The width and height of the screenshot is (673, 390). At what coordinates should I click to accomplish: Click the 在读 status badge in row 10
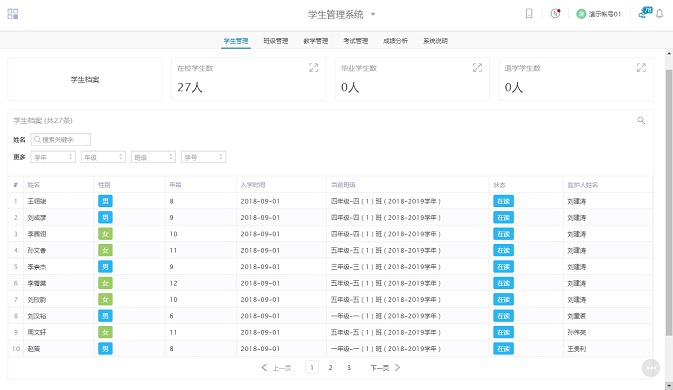503,349
